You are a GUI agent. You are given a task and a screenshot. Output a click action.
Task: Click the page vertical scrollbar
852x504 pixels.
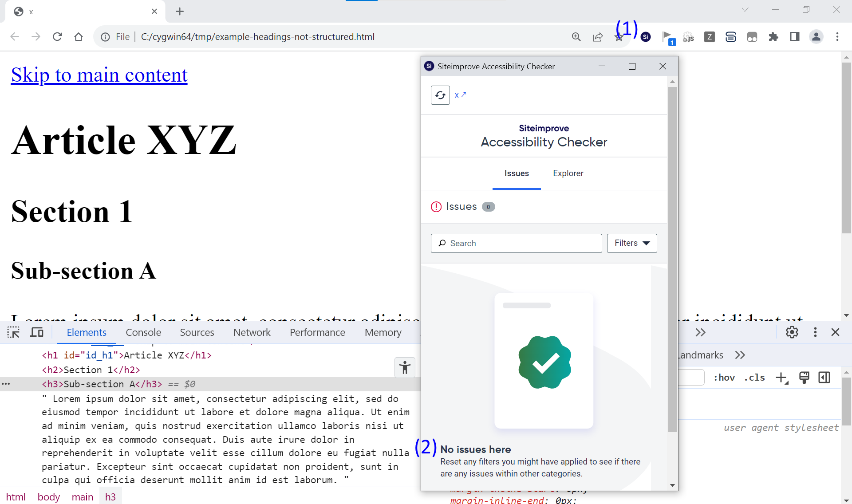click(846, 148)
